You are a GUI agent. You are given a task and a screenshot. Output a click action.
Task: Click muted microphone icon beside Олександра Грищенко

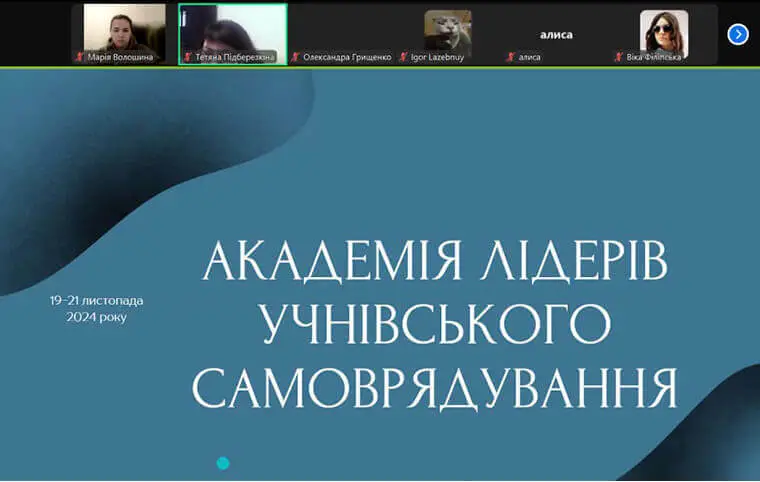(295, 57)
